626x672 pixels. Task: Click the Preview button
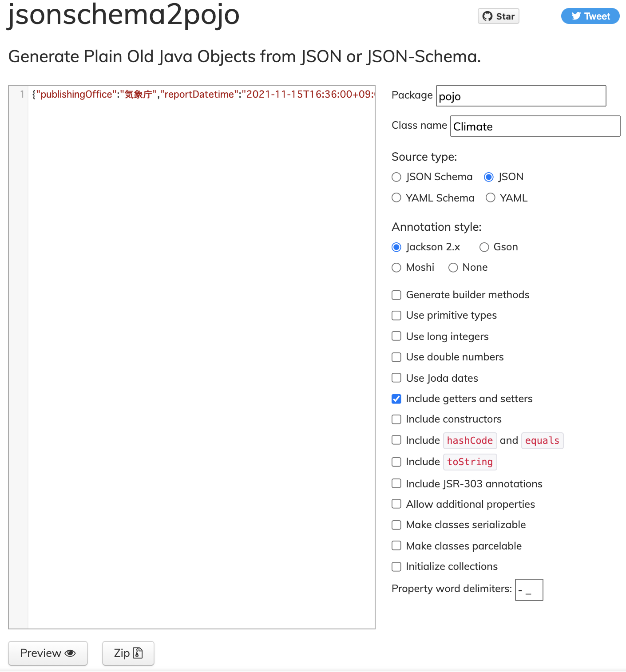click(48, 653)
